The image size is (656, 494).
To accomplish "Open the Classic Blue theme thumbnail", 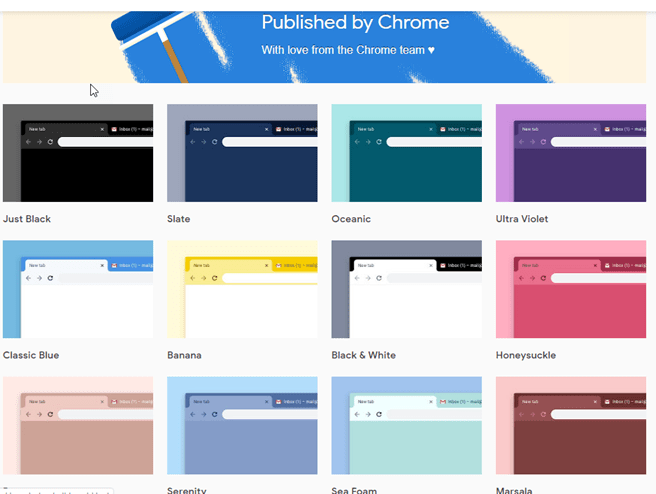I will (x=78, y=289).
